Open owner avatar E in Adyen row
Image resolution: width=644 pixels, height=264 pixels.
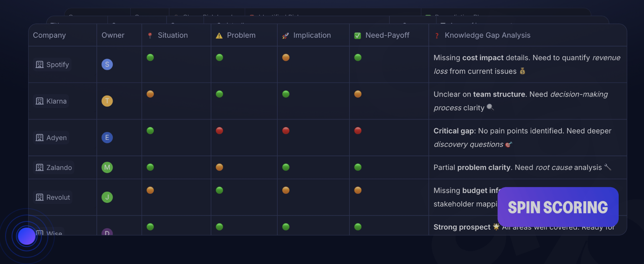coord(107,138)
